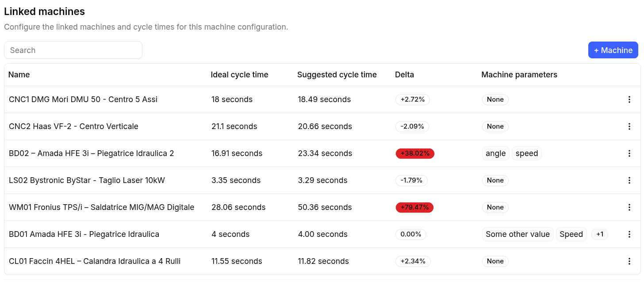Click the lowercase speed tag on BD02 row
This screenshot has height=282, width=644.
pyautogui.click(x=527, y=153)
